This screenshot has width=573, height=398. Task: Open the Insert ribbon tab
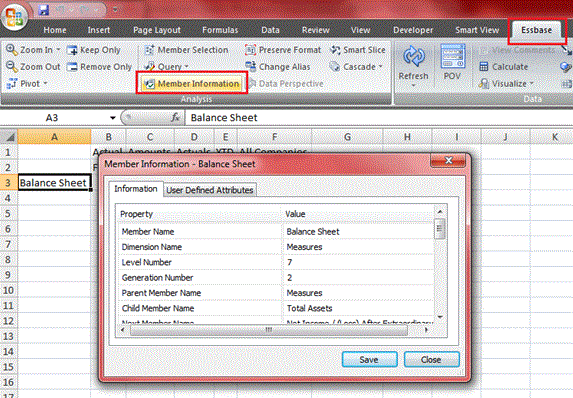tap(99, 30)
